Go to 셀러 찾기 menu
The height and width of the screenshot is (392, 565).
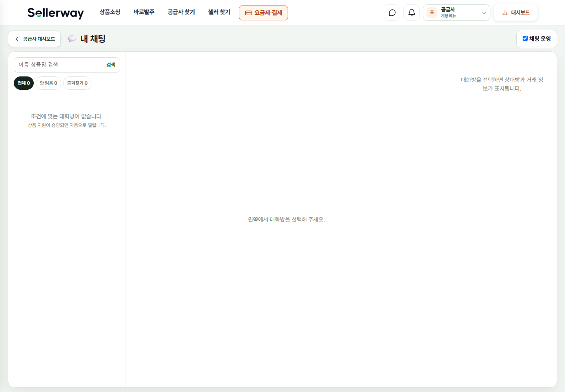tap(219, 12)
